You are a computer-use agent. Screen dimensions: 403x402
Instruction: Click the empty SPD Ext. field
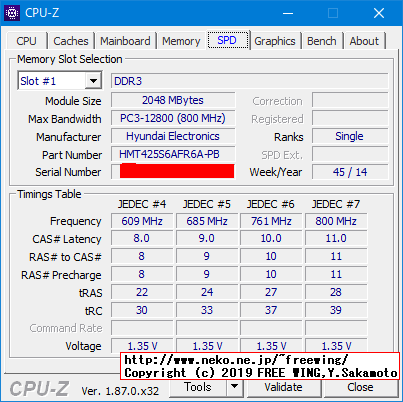(350, 154)
